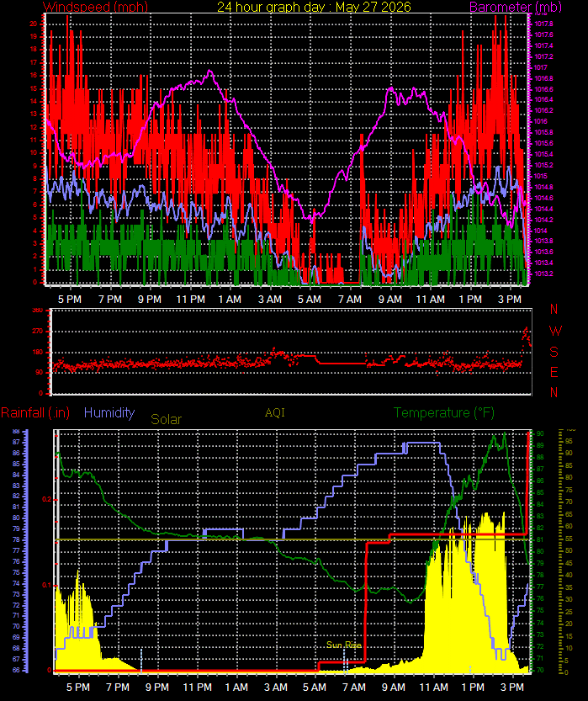
Task: Click '270' on the wind direction axis
Action: click(x=38, y=332)
